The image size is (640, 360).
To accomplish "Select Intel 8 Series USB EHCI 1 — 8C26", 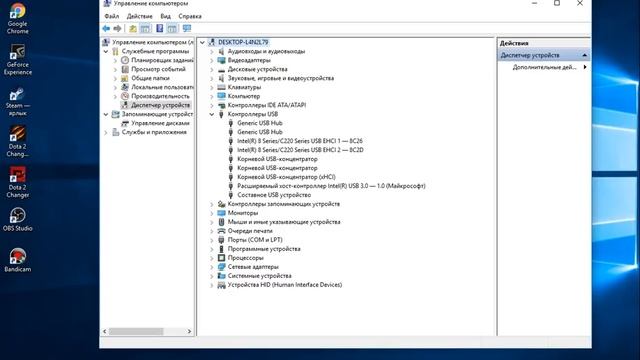I will (x=300, y=141).
